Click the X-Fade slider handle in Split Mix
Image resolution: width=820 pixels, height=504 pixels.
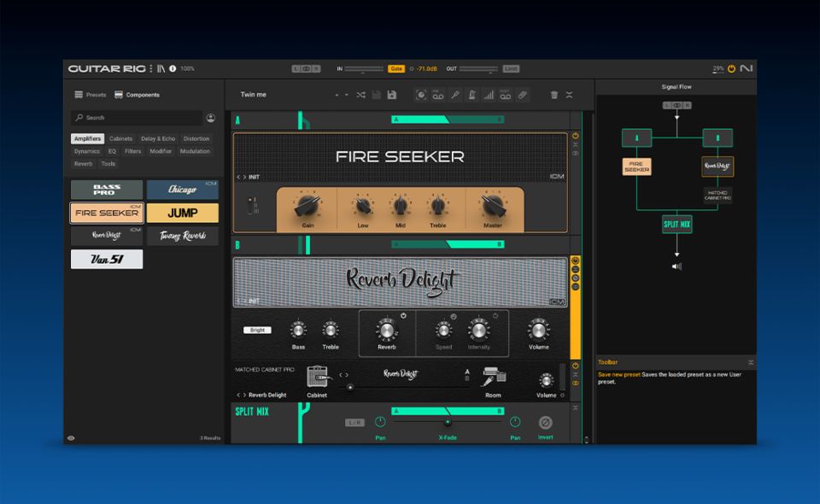pyautogui.click(x=447, y=422)
